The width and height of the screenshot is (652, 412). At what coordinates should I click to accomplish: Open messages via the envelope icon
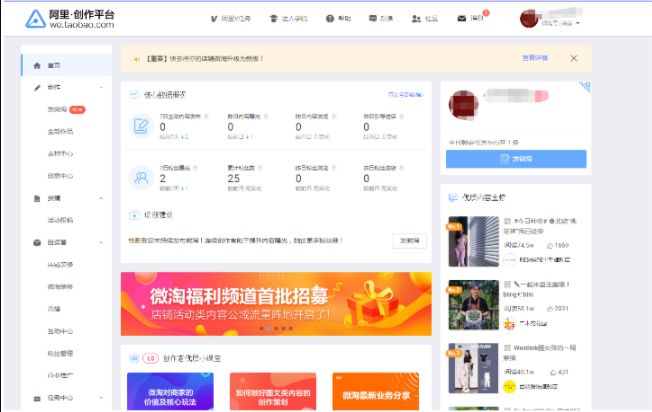coord(462,19)
